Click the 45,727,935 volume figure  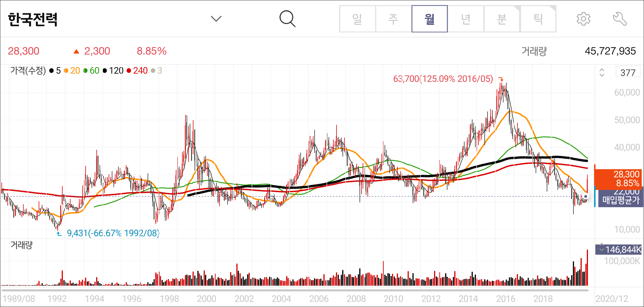click(610, 51)
